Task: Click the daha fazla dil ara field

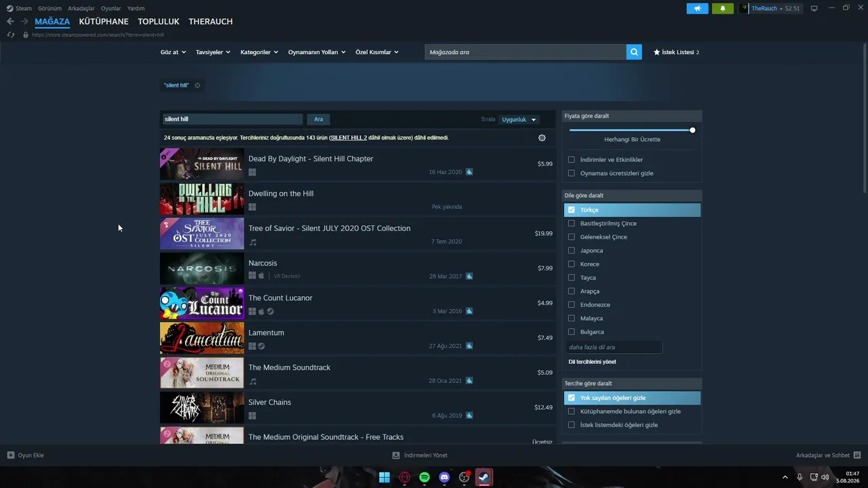Action: pyautogui.click(x=614, y=348)
